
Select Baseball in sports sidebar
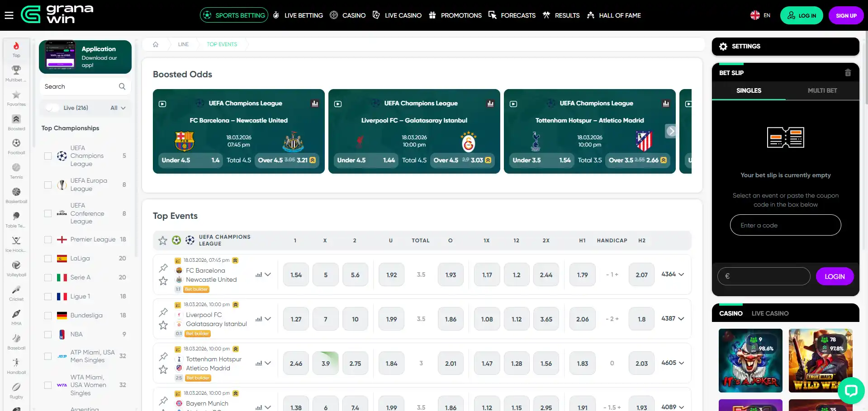(x=16, y=342)
